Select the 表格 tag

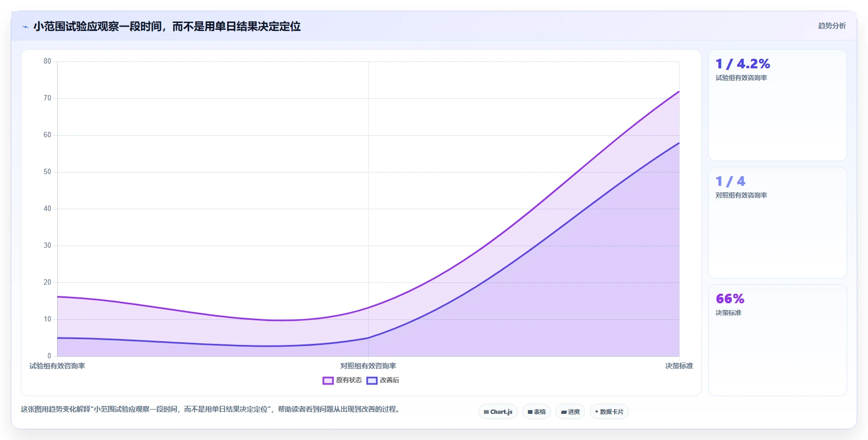click(x=537, y=412)
